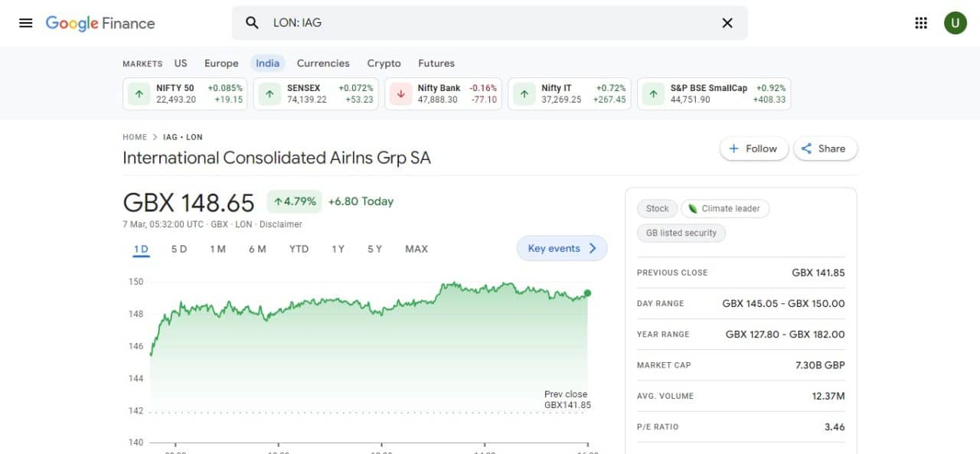
Task: Open the S&P BSE SmallCap card
Action: 714,94
